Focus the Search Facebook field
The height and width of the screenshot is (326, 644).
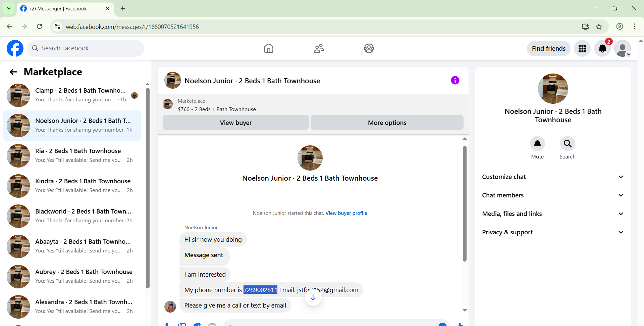(x=86, y=48)
